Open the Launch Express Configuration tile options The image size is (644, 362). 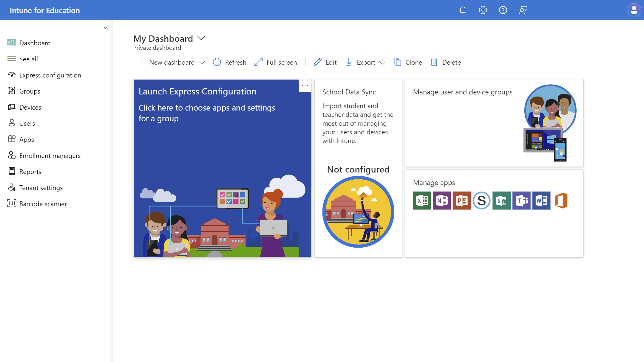tap(305, 86)
